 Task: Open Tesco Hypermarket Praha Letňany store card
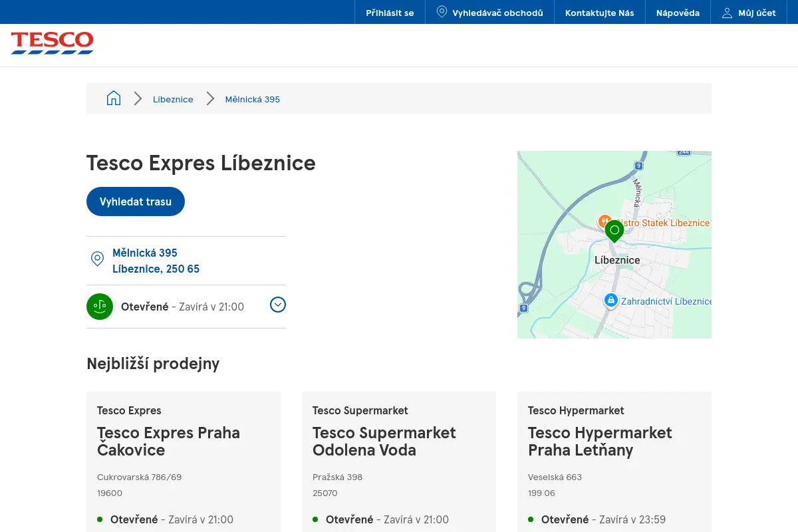pyautogui.click(x=614, y=462)
